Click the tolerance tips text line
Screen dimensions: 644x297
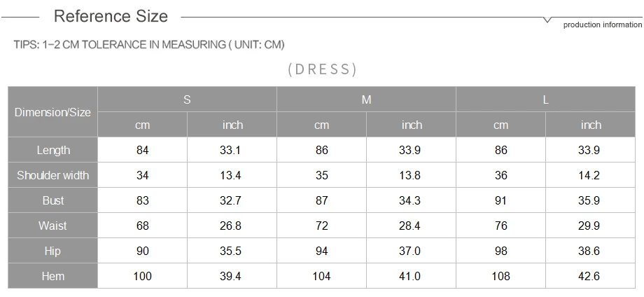click(x=149, y=44)
